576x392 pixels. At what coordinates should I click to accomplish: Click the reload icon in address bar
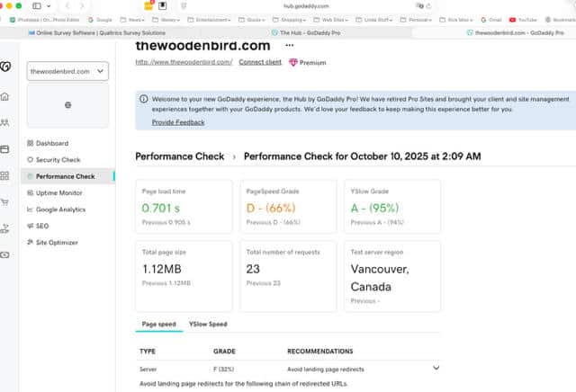pos(428,6)
